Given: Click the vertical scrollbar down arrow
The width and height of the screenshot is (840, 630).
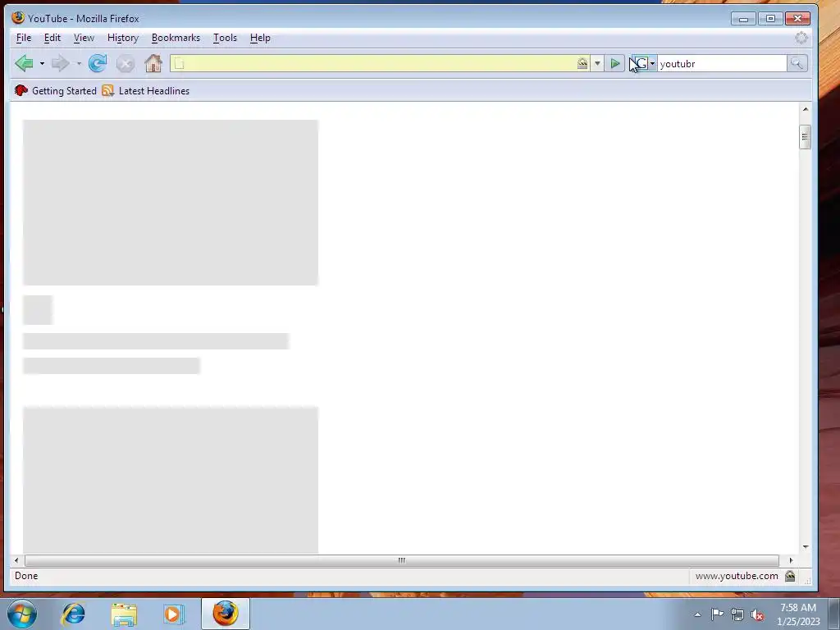Looking at the screenshot, I should 806,547.
